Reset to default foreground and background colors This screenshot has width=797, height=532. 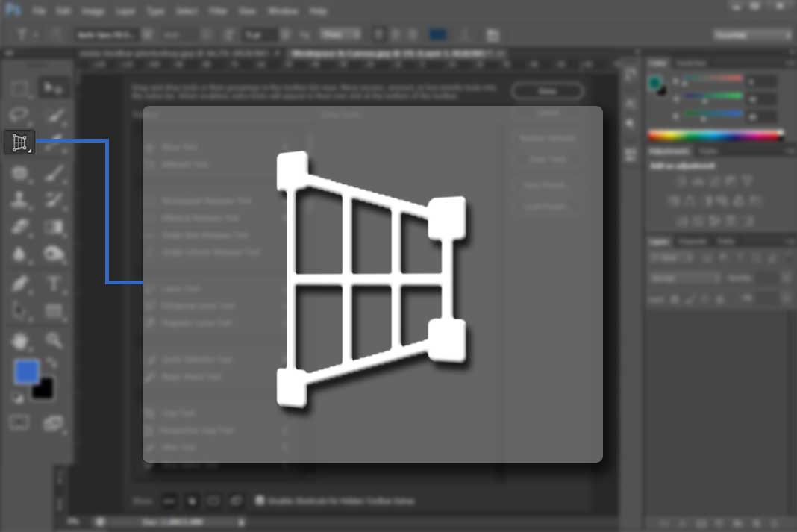click(x=18, y=398)
